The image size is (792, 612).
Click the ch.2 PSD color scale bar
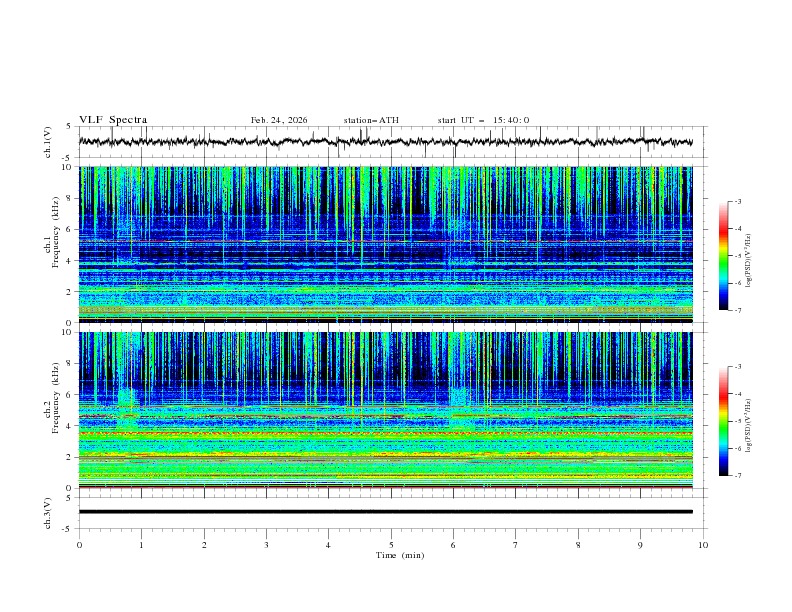[723, 421]
